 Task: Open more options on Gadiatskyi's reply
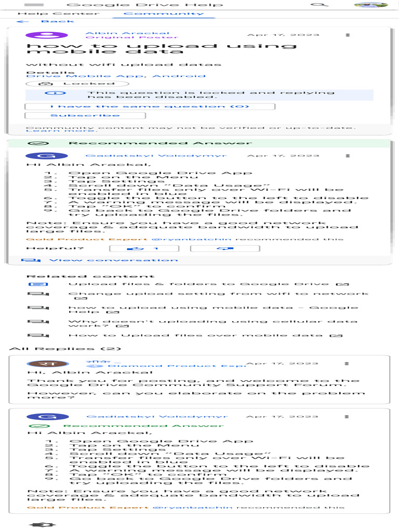[347, 417]
